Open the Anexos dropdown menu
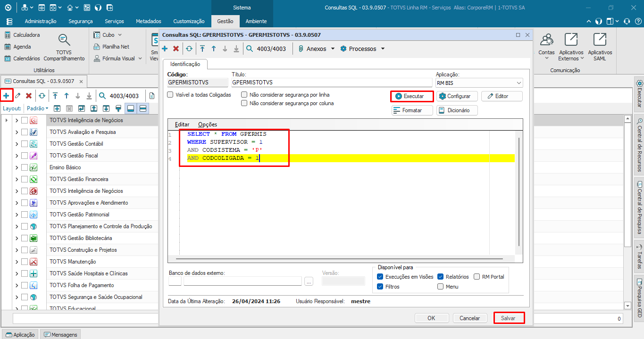Screen dimensions: 644x339 tap(317, 49)
